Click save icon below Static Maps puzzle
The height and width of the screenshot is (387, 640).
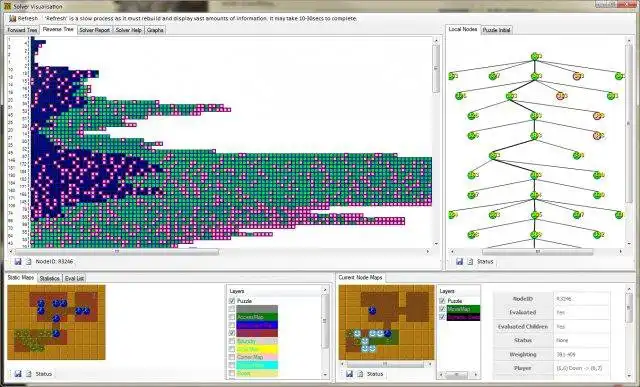(x=18, y=374)
